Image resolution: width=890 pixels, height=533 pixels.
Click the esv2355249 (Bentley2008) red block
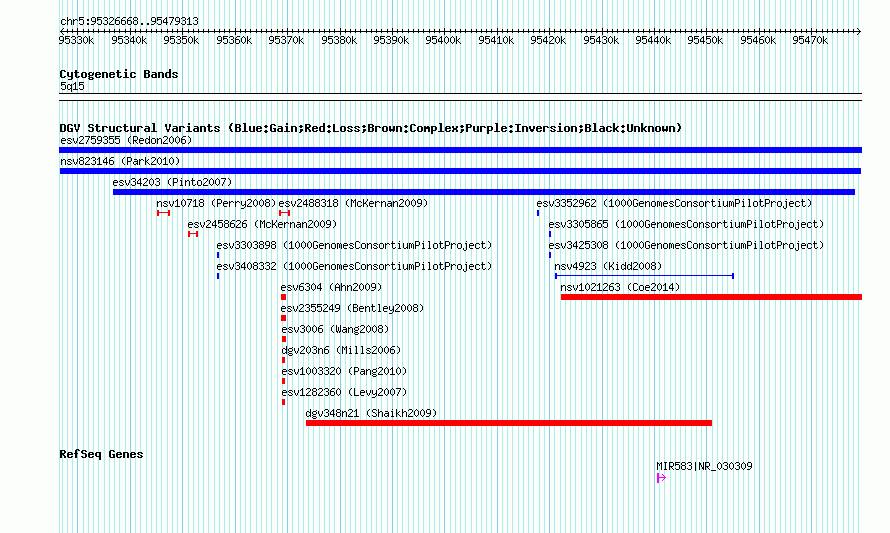click(x=283, y=318)
